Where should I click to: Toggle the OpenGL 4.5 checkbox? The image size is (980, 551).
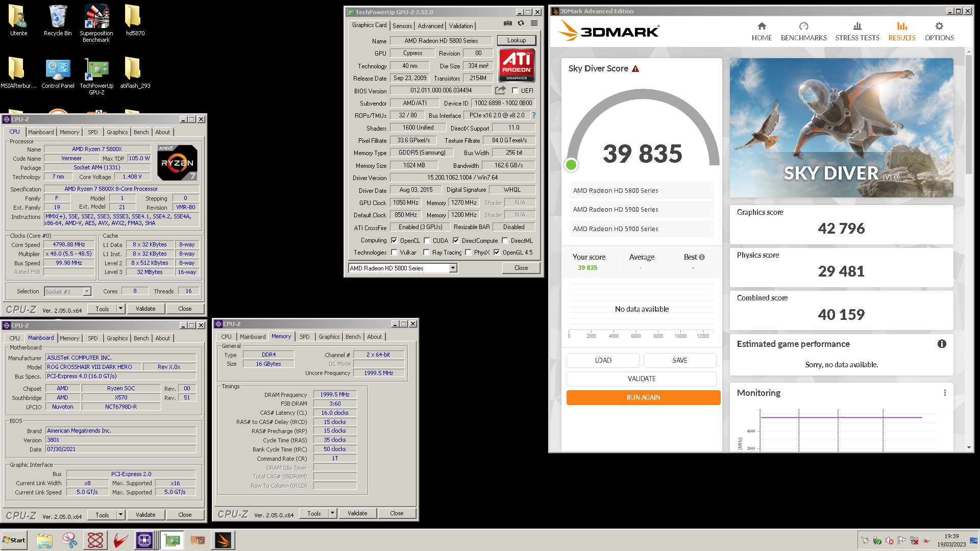pos(497,253)
